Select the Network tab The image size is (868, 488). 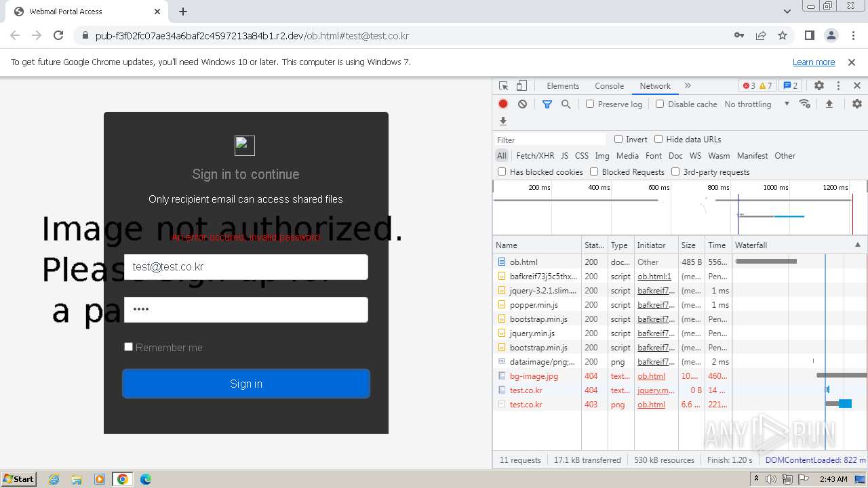coord(655,86)
